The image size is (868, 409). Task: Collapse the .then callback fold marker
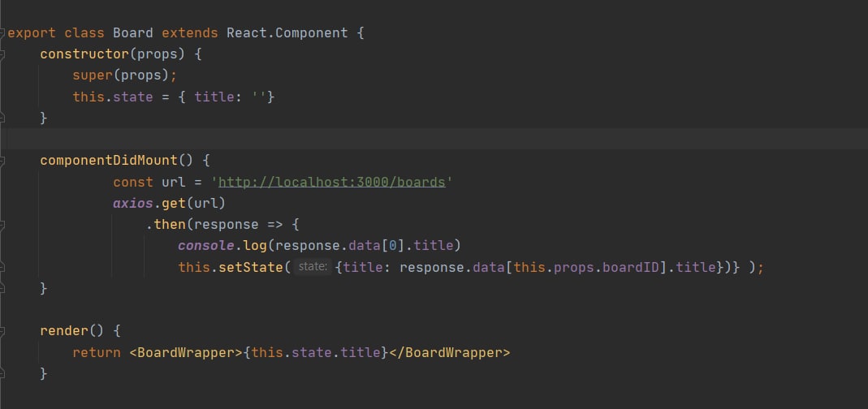2,225
